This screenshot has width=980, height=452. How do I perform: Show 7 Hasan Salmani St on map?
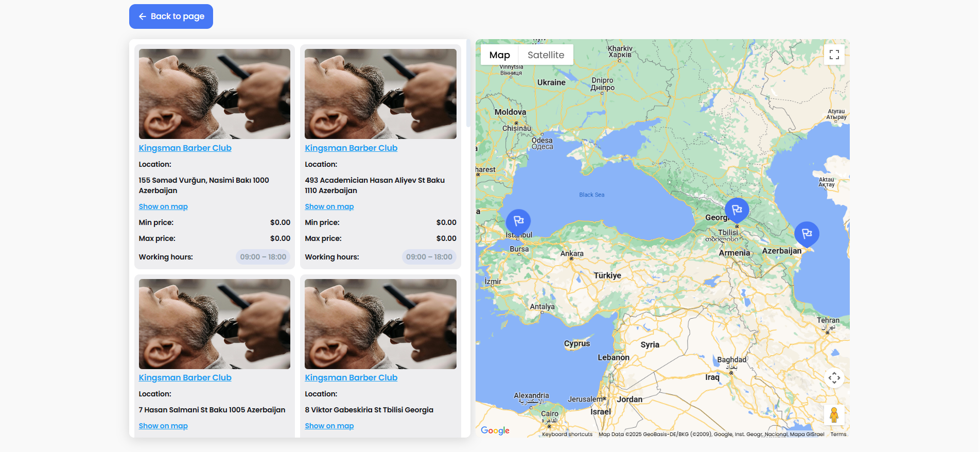pyautogui.click(x=163, y=426)
